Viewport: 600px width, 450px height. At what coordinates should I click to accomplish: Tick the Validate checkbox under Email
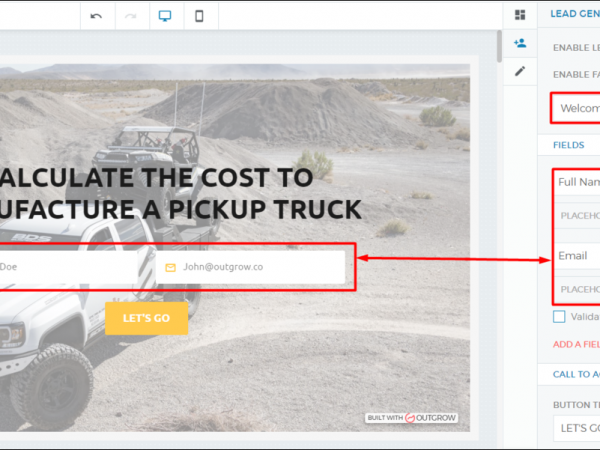(559, 316)
